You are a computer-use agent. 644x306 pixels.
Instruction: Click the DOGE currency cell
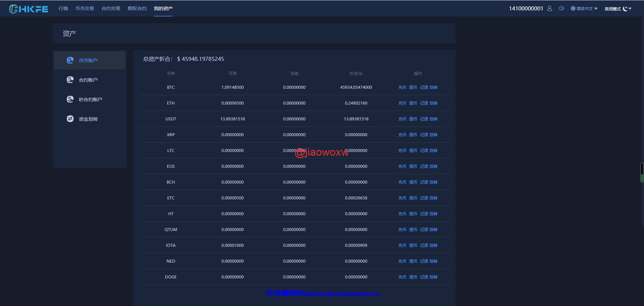click(171, 277)
